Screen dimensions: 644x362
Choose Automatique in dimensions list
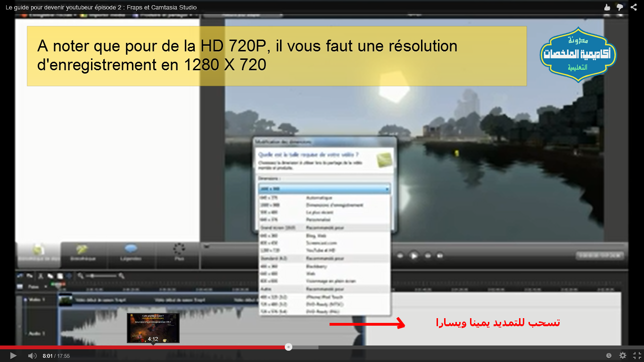pyautogui.click(x=325, y=198)
